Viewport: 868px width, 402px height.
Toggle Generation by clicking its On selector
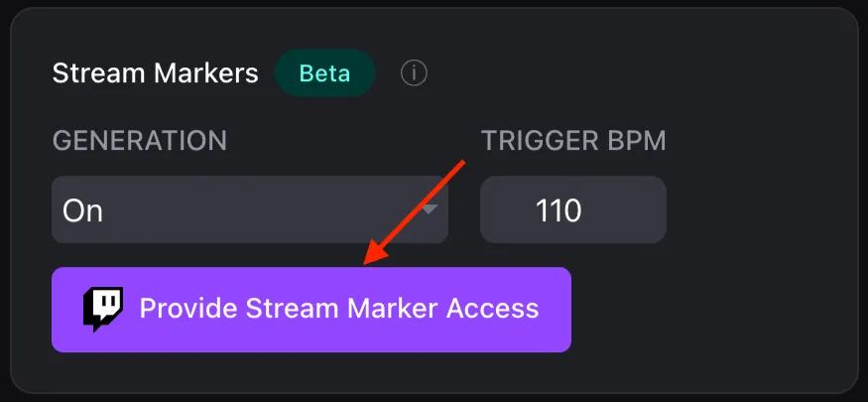[x=250, y=209]
